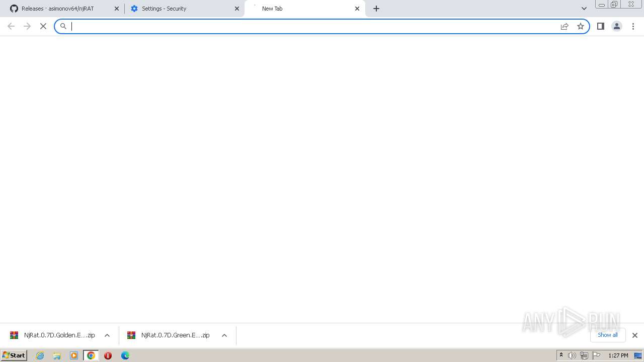Viewport: 644px width, 362px height.
Task: Click Show all downloads
Action: (608, 335)
